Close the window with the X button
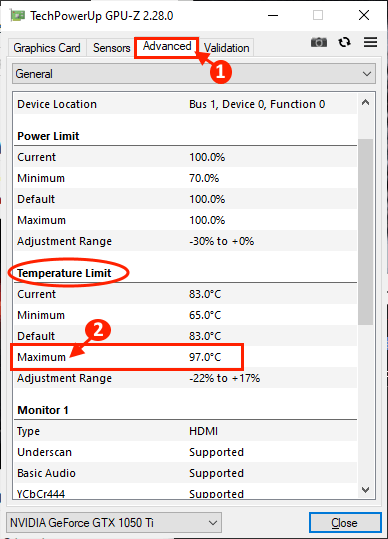The width and height of the screenshot is (388, 539). (364, 15)
